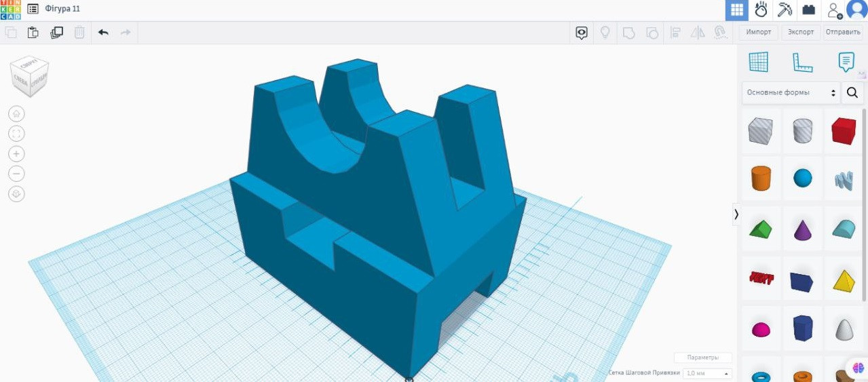
Task: Click the Paste clipboard icon
Action: pos(33,32)
